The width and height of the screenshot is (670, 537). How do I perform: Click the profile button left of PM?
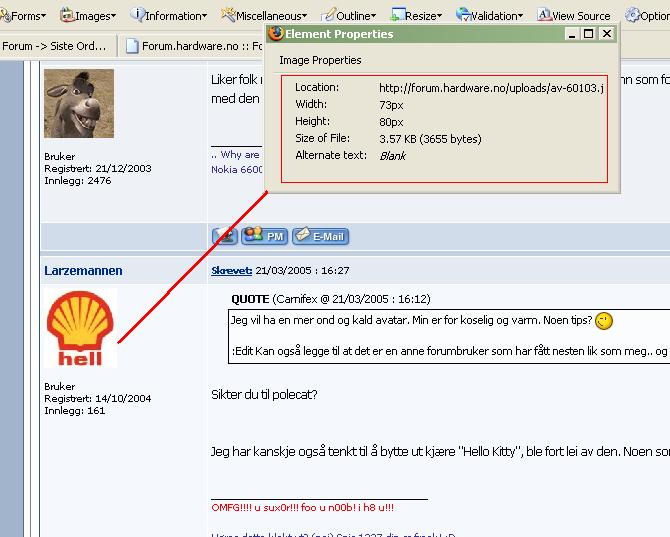tap(225, 236)
